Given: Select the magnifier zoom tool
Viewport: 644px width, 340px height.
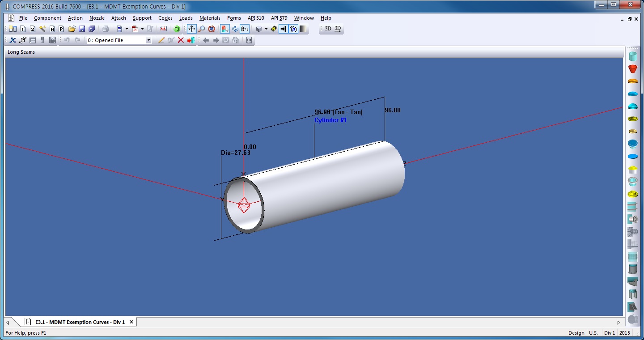Looking at the screenshot, I should pyautogui.click(x=202, y=29).
